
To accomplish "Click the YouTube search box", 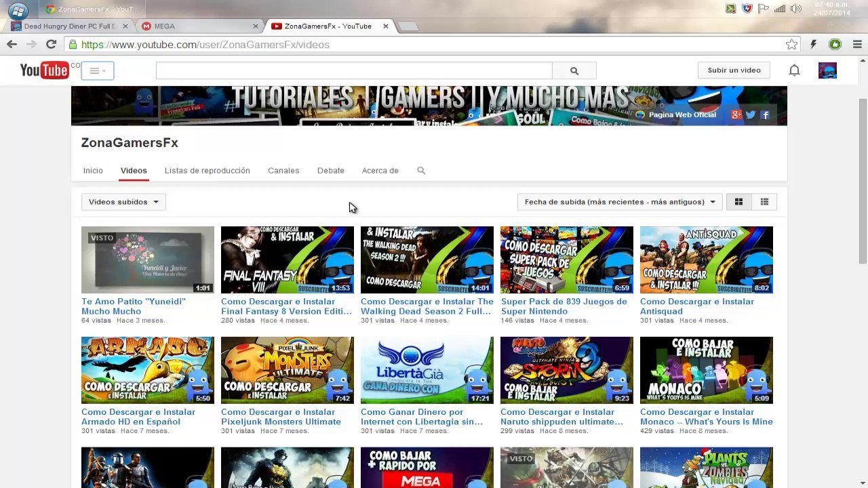I will (354, 70).
